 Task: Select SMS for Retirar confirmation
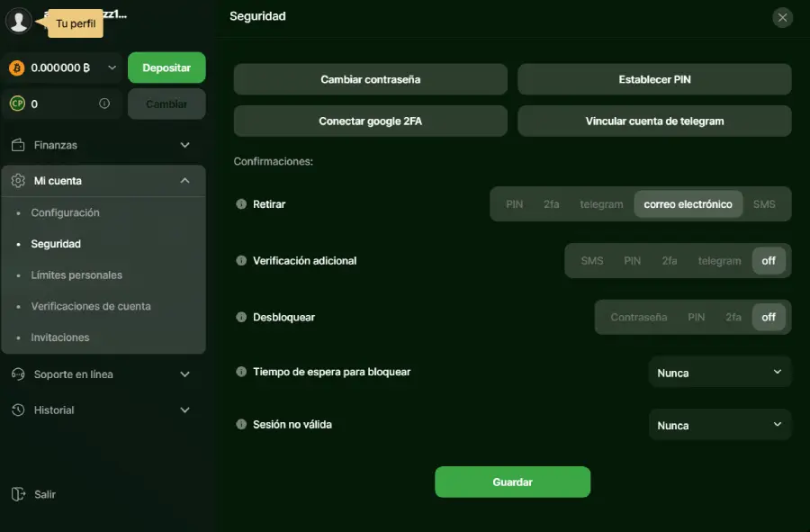pyautogui.click(x=764, y=204)
